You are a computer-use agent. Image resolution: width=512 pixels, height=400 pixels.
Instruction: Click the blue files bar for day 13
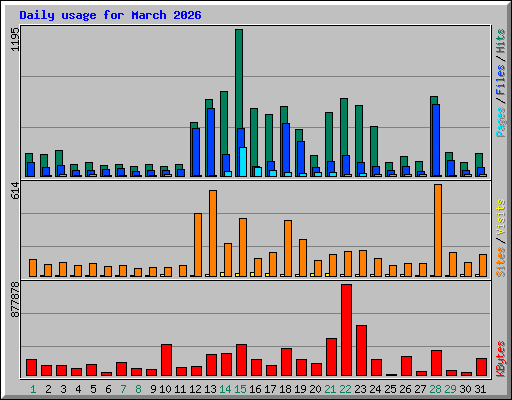tap(211, 142)
